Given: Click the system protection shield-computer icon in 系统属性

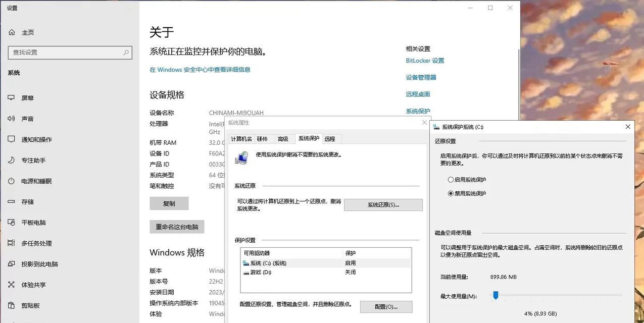Looking at the screenshot, I should click(241, 158).
